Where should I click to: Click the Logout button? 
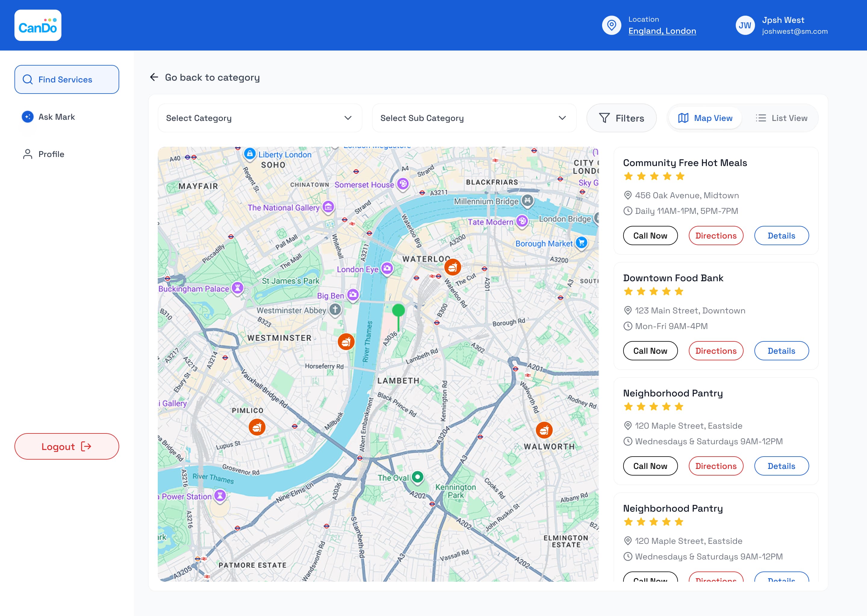coord(67,446)
